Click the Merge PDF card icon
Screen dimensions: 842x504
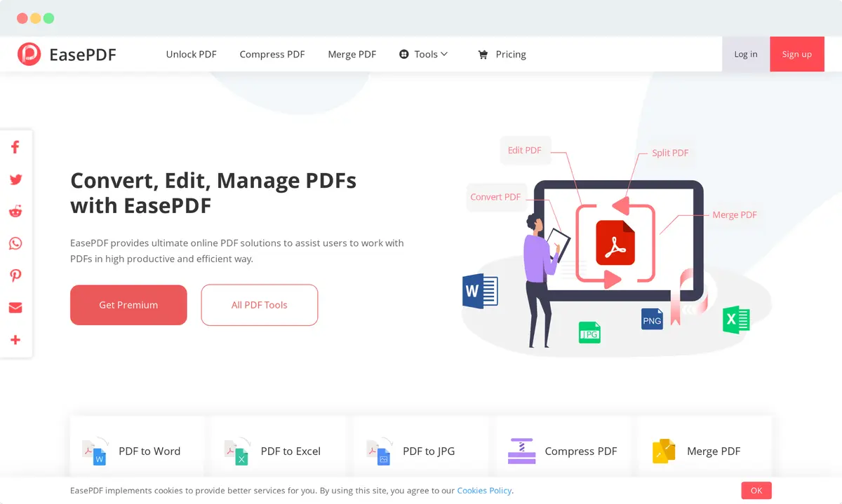pyautogui.click(x=664, y=451)
